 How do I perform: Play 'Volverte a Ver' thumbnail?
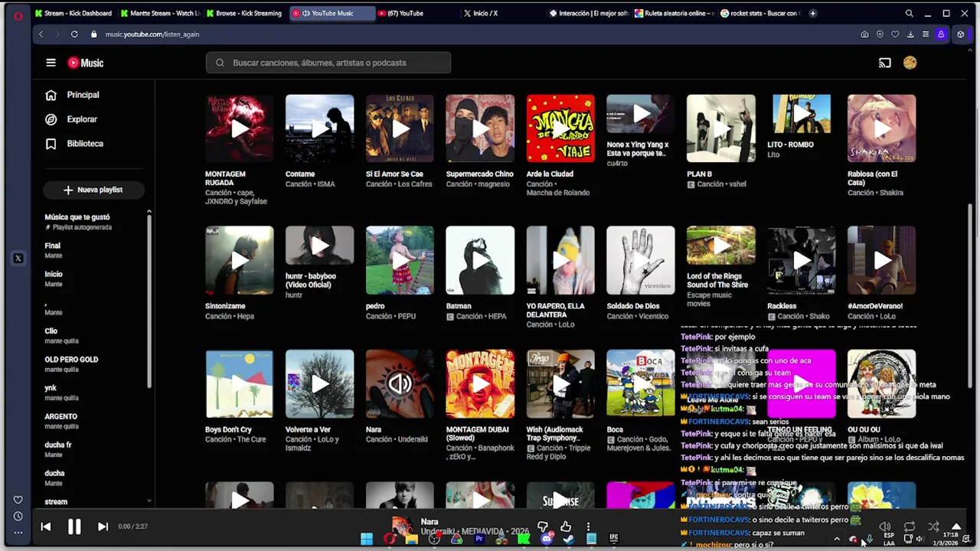pos(320,384)
